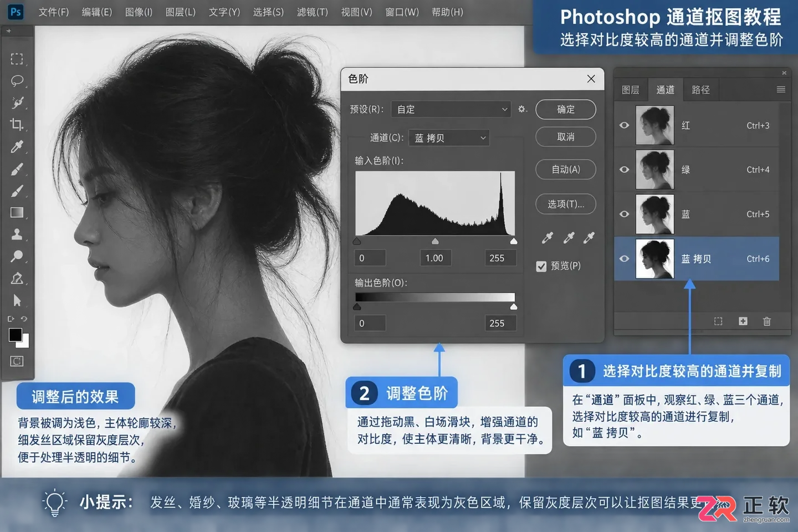Click the input levels gamma field 1.00
Viewport: 798px width, 532px height.
coord(435,258)
